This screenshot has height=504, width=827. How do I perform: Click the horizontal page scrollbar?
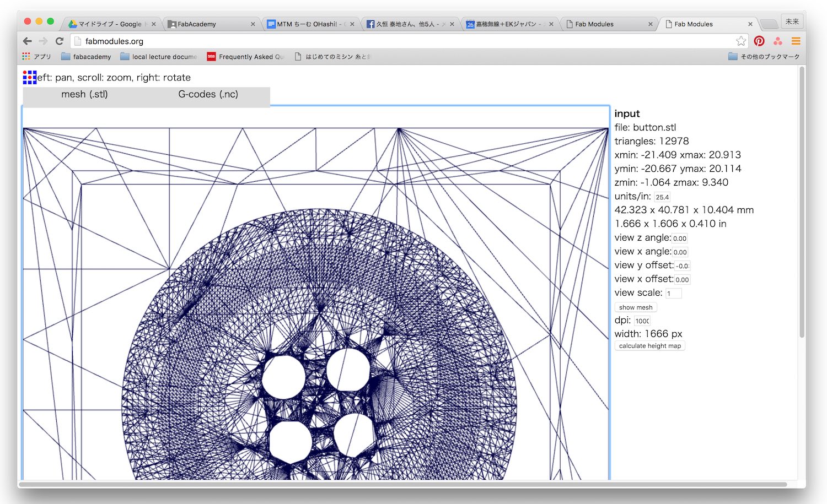pos(404,485)
